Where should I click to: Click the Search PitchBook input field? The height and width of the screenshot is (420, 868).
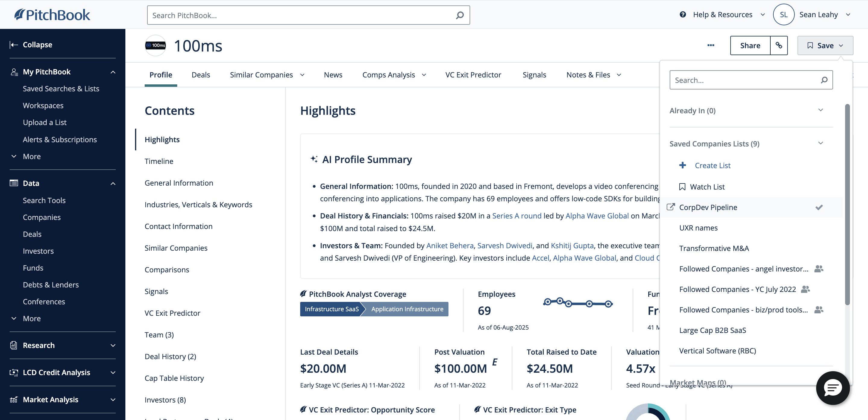click(303, 15)
